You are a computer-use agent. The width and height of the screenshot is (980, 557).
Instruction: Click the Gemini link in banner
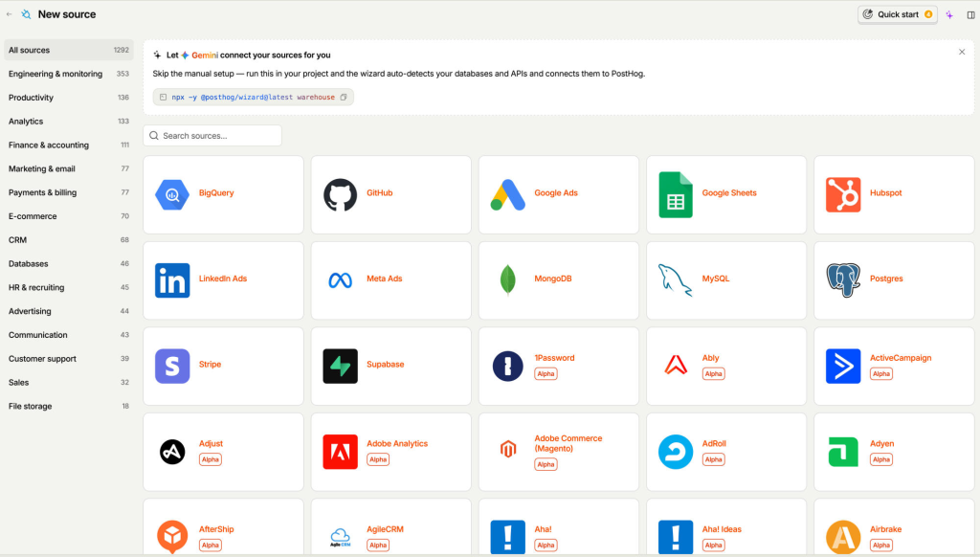tap(205, 55)
